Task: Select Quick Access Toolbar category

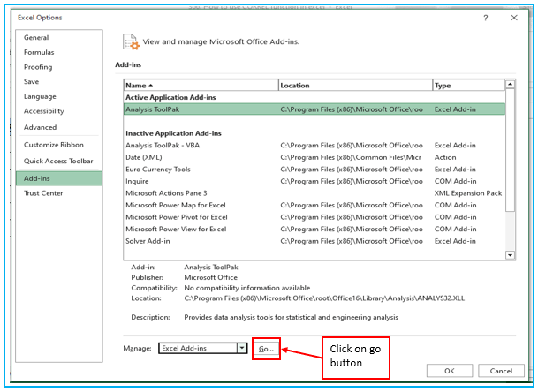Action: pos(58,162)
